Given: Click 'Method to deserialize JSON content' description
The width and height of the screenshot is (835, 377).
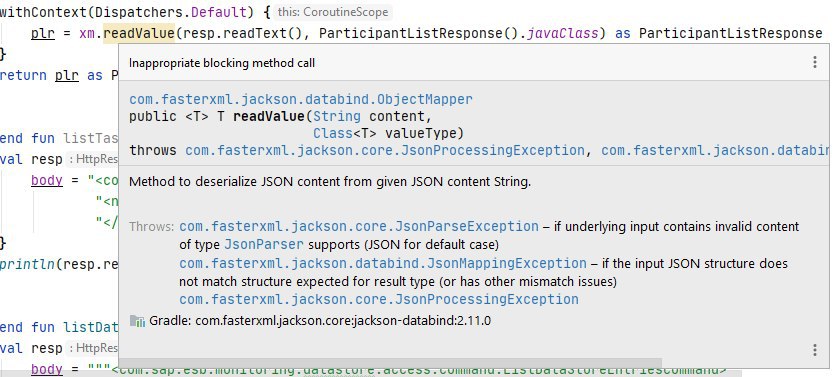Looking at the screenshot, I should coord(330,182).
